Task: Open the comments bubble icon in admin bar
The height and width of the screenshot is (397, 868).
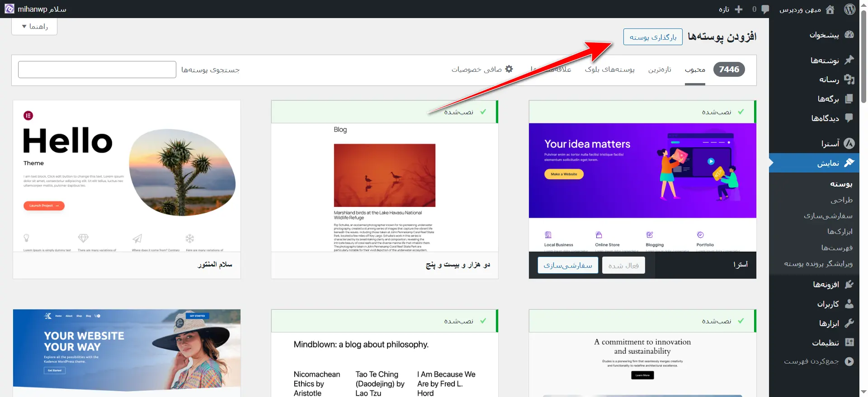Action: (x=765, y=9)
